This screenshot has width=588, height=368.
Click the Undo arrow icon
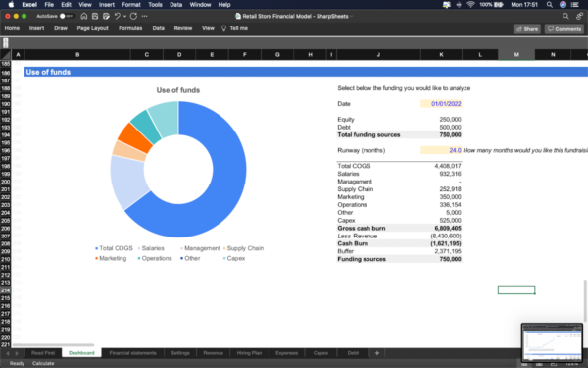click(x=117, y=16)
